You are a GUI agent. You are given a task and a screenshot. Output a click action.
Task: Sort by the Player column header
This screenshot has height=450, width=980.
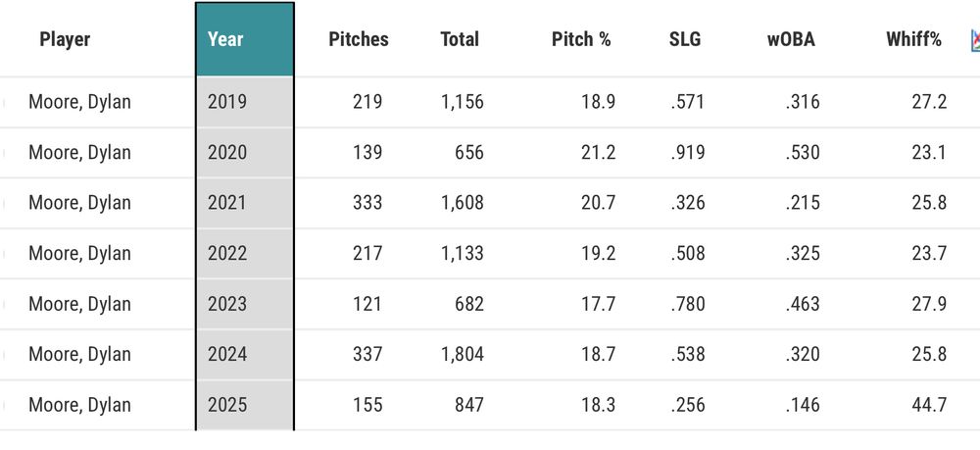[65, 39]
